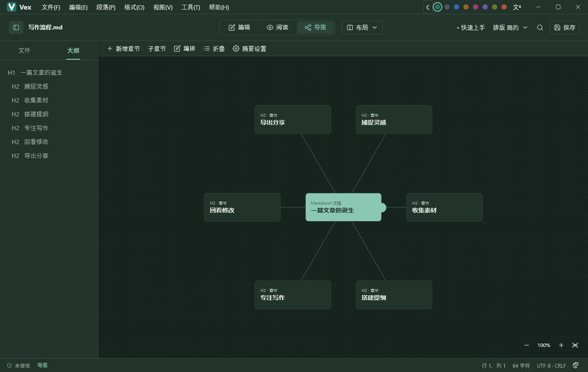
Task: Select 捕捉灵感 in the outline
Action: [49, 87]
